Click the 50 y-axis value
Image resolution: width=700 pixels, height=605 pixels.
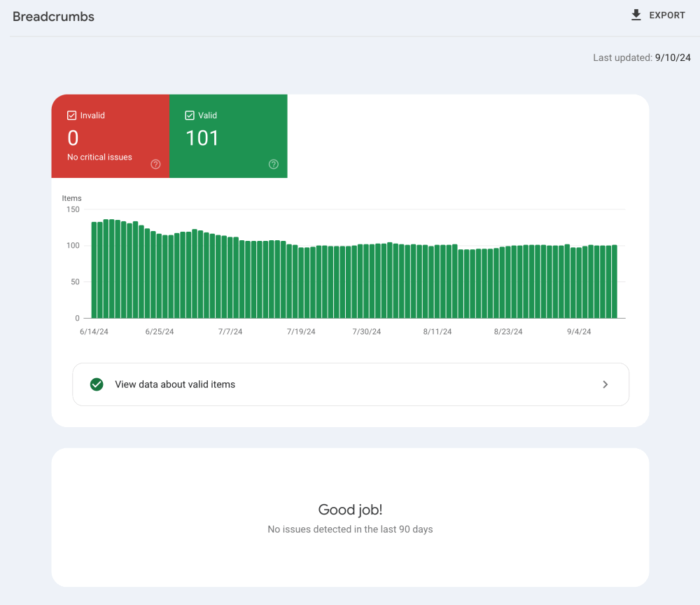(75, 281)
